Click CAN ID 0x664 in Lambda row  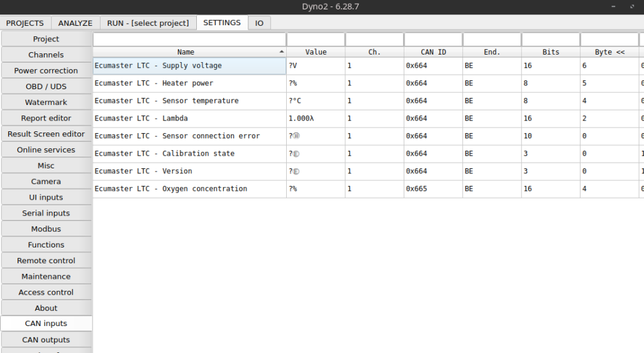tap(433, 119)
